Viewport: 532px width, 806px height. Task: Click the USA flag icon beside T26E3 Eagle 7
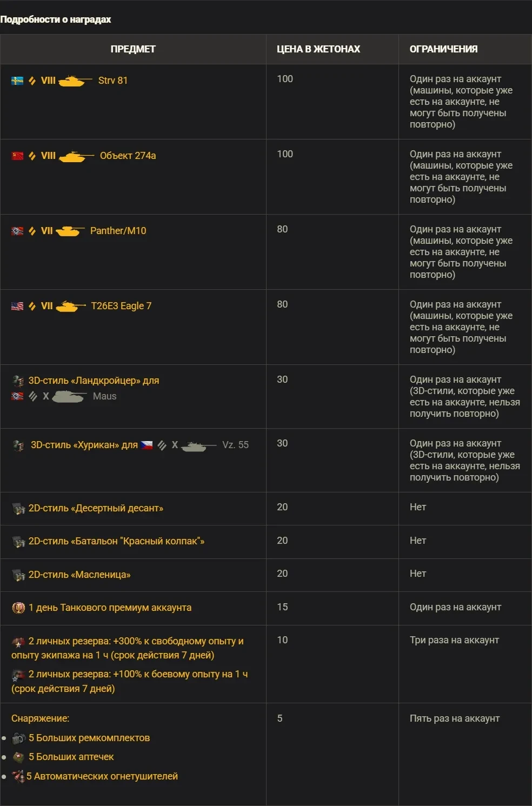[x=17, y=306]
